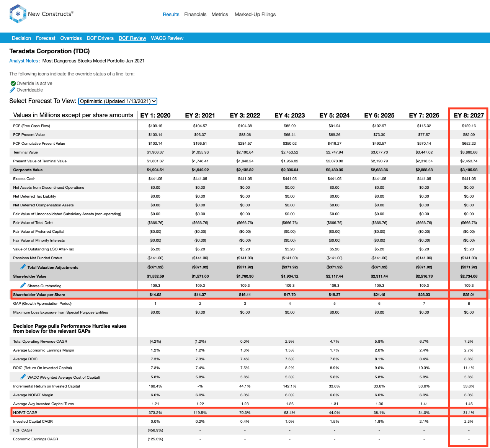Viewport: 490px width, 448px height.
Task: Click the Fair Value of Total Debt label
Action: click(33, 222)
